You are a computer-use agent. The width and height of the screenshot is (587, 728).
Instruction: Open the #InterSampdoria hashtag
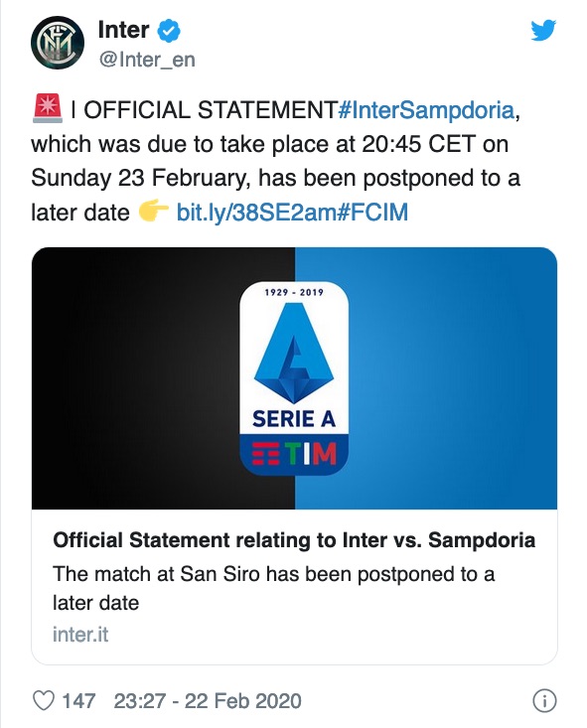(x=426, y=110)
